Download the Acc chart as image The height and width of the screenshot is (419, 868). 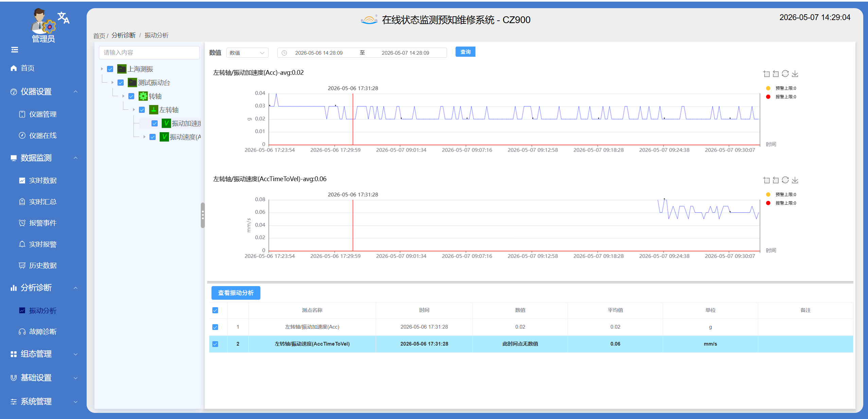tap(795, 73)
